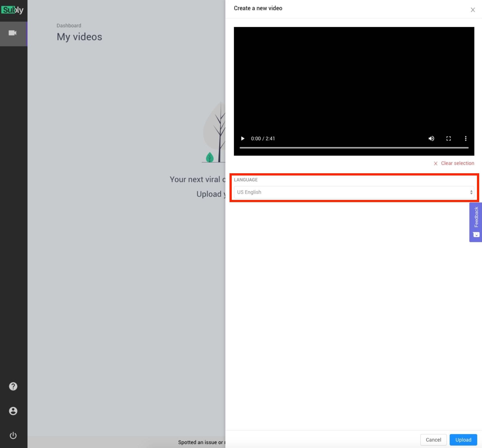Click the Subly logo

[13, 10]
